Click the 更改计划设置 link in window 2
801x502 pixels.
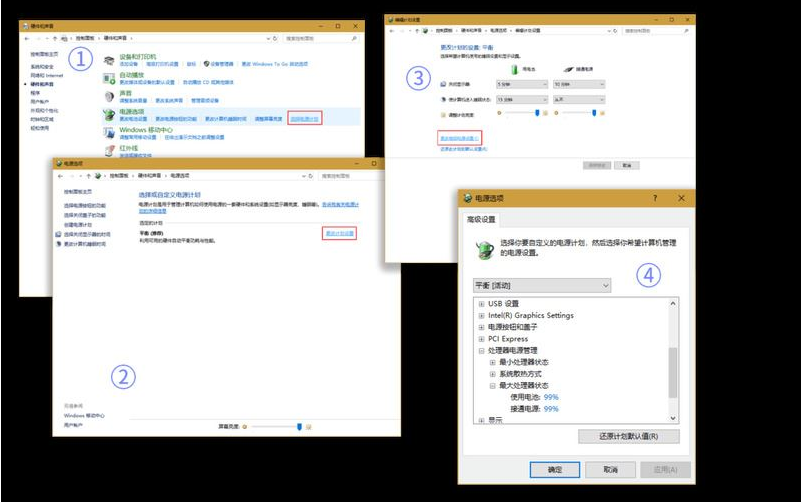340,233
